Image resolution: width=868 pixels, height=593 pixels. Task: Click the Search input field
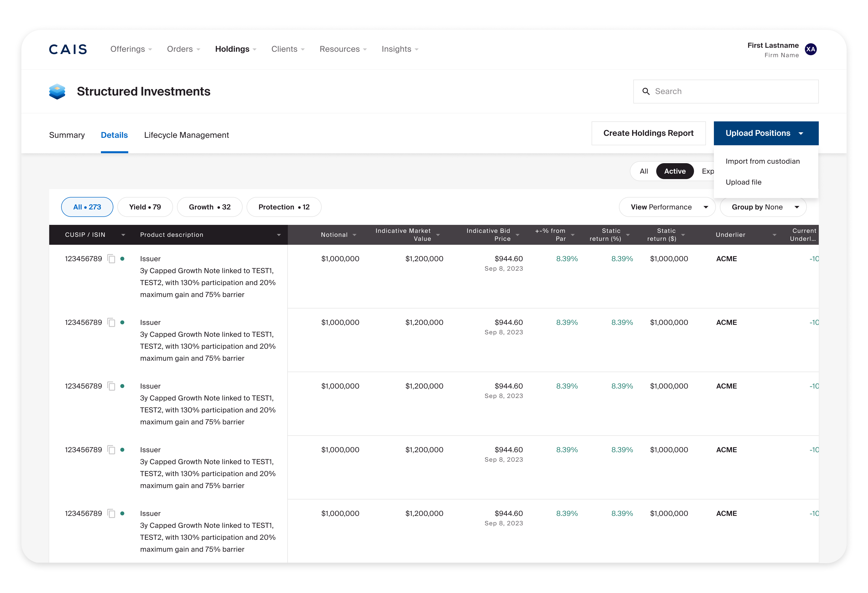click(726, 92)
